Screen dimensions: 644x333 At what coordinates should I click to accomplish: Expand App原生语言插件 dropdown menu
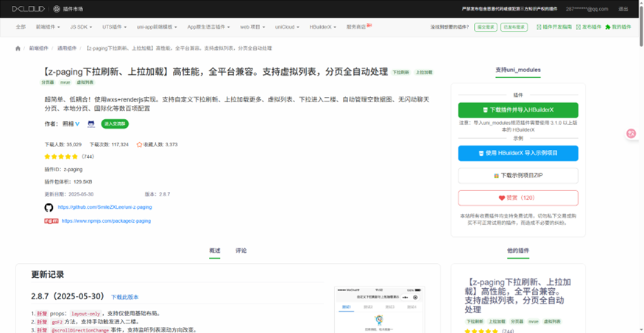point(208,26)
